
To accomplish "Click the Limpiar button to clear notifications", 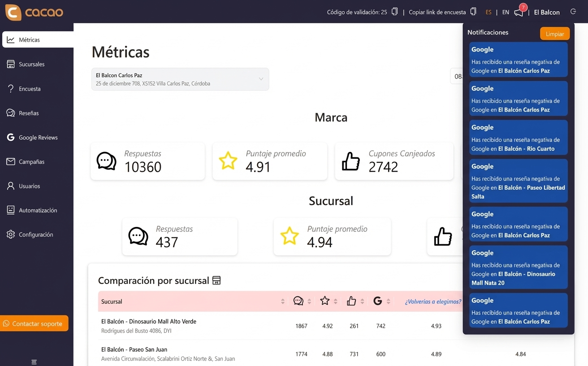I will (x=555, y=33).
